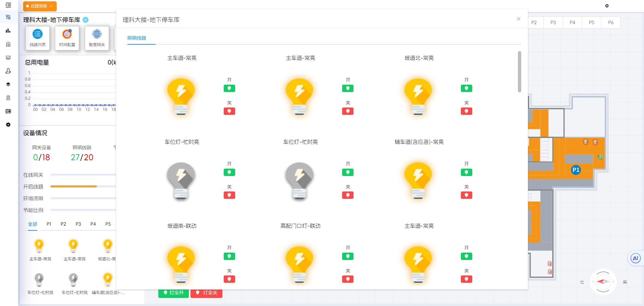Open the 时间配置 time configuration icon
The image size is (644, 306).
point(67,38)
